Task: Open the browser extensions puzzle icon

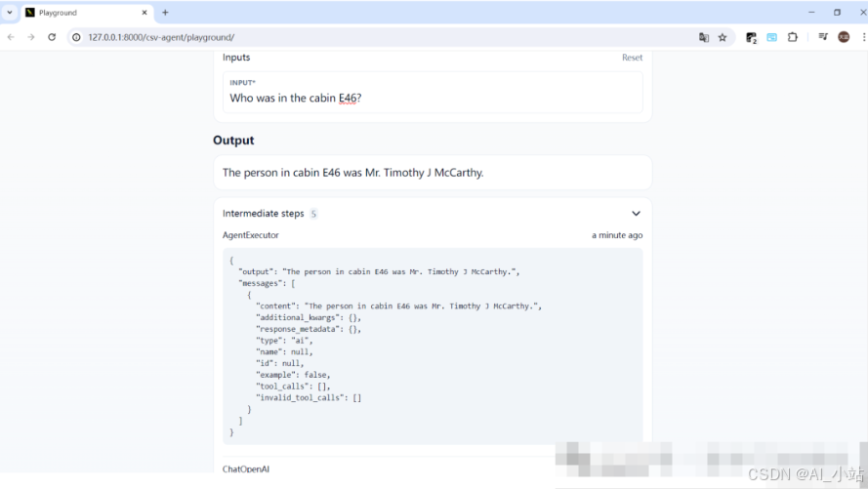Action: (x=792, y=37)
